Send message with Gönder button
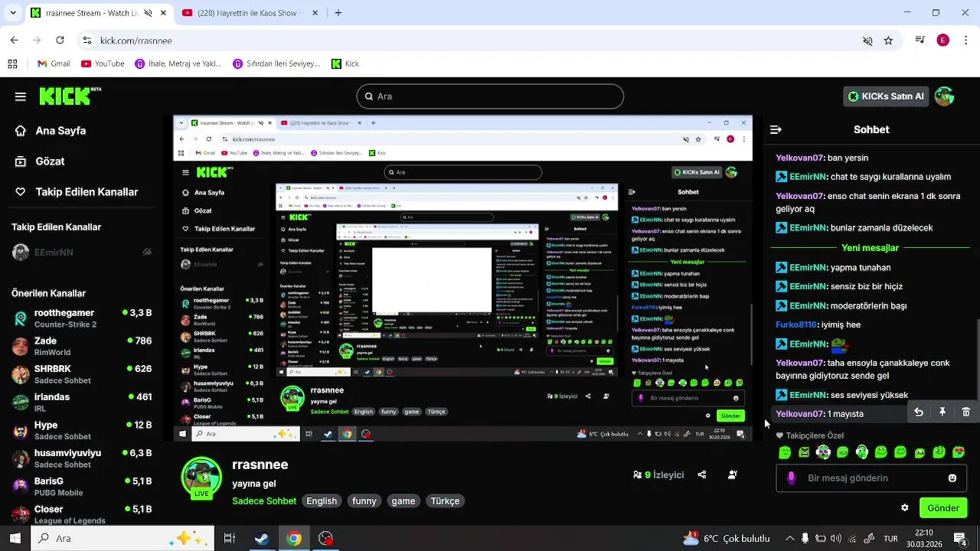The width and height of the screenshot is (980, 551). [943, 508]
